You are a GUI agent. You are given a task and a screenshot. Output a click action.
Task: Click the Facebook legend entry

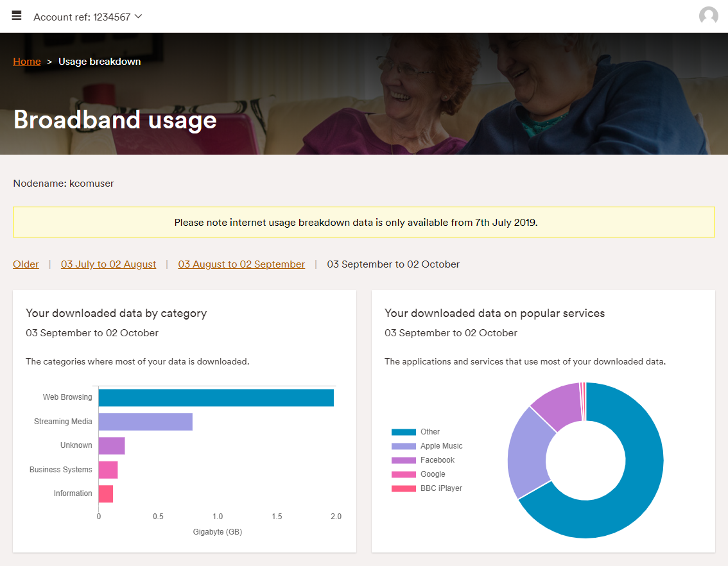(x=437, y=459)
